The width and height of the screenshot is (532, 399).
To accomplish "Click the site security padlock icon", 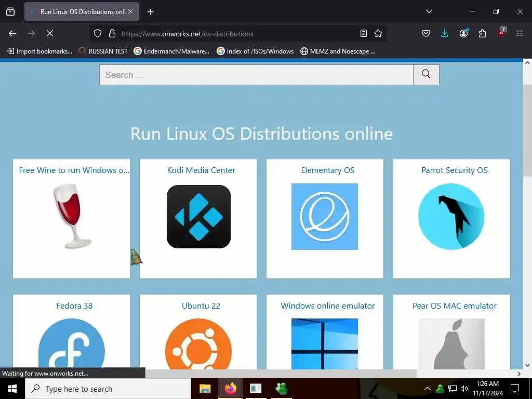I will coord(112,33).
